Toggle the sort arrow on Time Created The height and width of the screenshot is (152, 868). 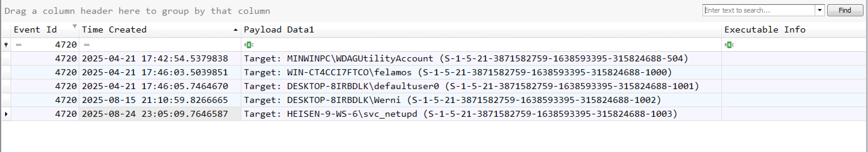tap(235, 30)
